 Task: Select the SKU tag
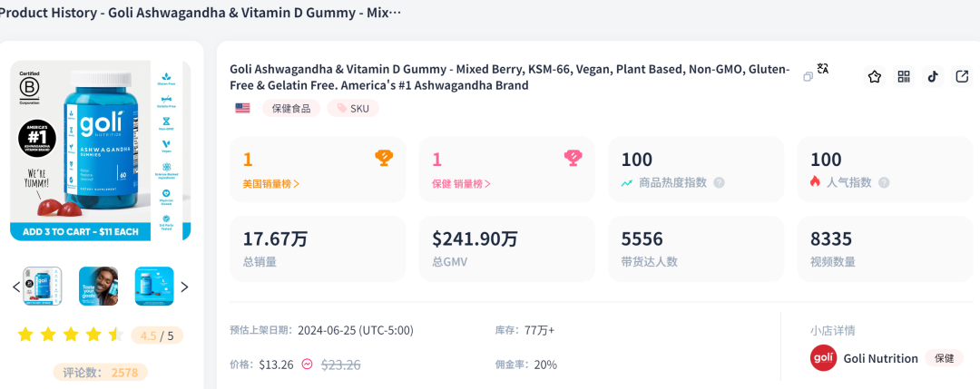353,109
